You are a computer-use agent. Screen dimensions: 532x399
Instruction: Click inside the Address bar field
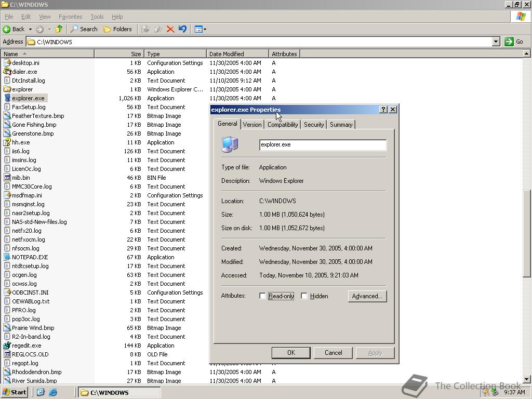(260, 42)
